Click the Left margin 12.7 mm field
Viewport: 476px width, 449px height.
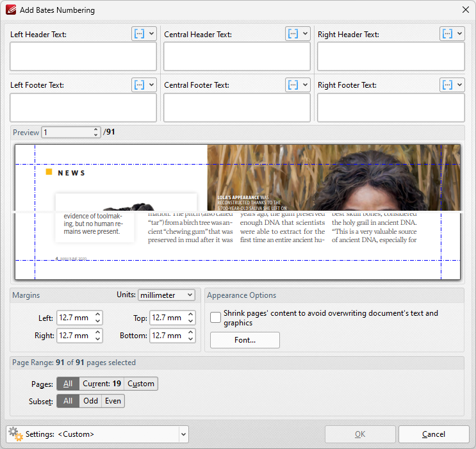click(x=76, y=318)
